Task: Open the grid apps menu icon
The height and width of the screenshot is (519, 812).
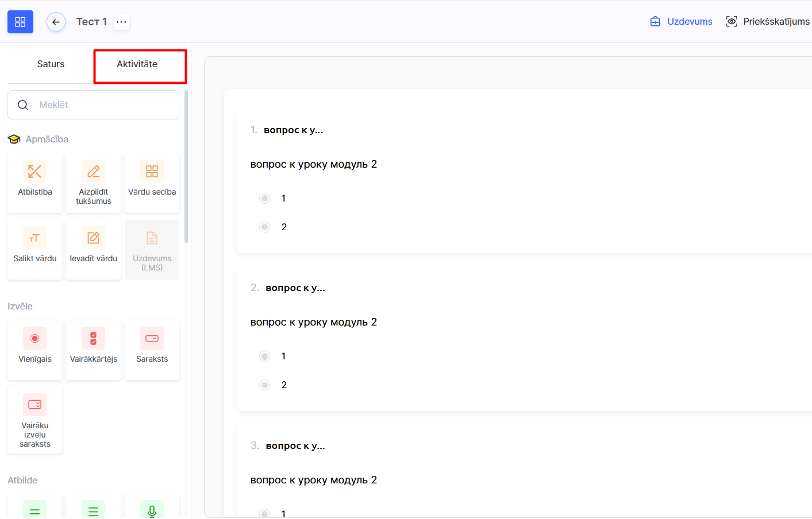Action: pyautogui.click(x=20, y=22)
